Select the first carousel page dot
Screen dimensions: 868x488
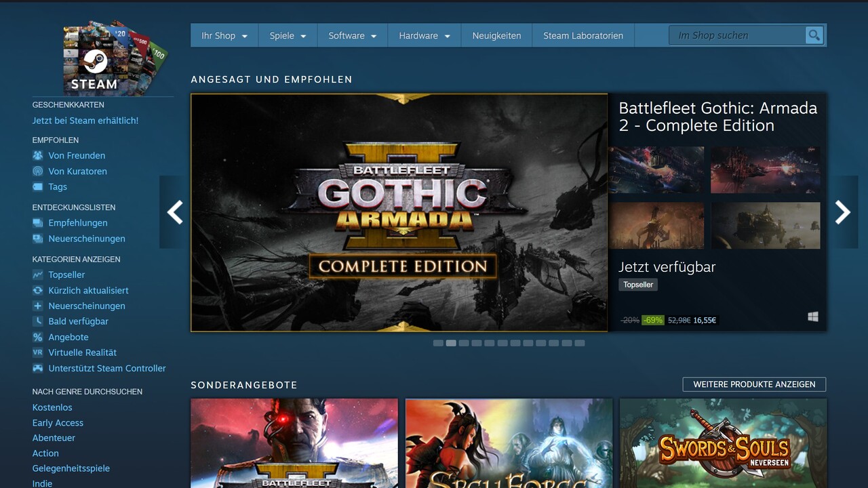pyautogui.click(x=438, y=343)
